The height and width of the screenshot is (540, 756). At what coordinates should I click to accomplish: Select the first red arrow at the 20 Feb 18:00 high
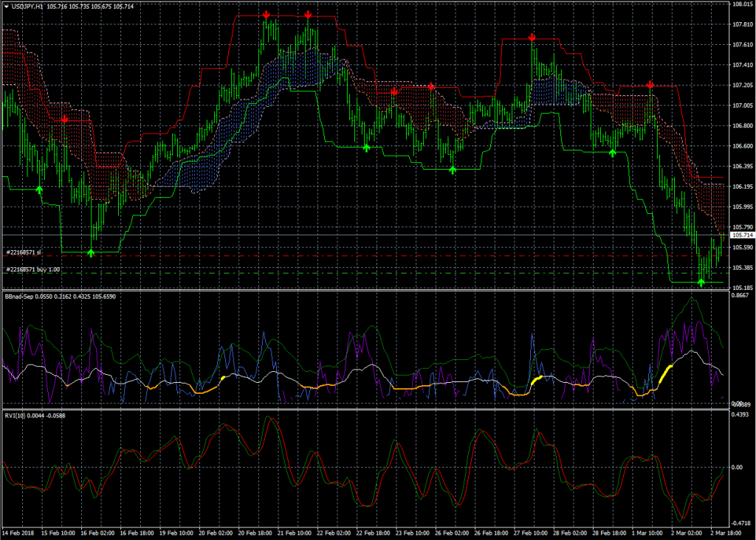tap(266, 15)
